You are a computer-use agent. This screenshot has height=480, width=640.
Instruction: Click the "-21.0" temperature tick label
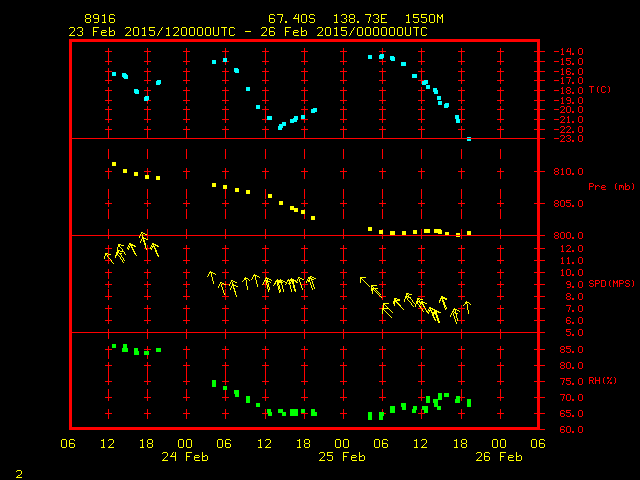click(x=568, y=120)
